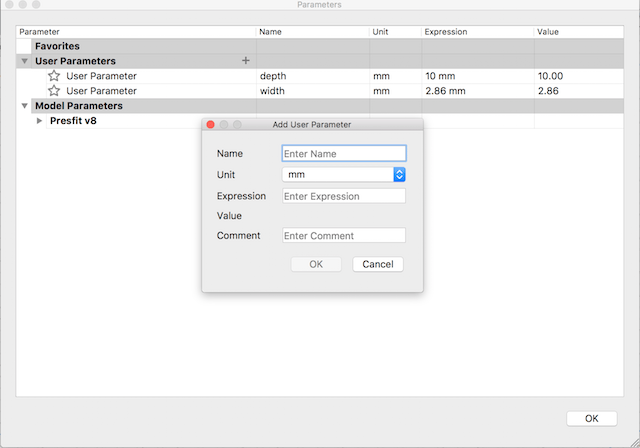Select the Presfit v8 label

(73, 121)
